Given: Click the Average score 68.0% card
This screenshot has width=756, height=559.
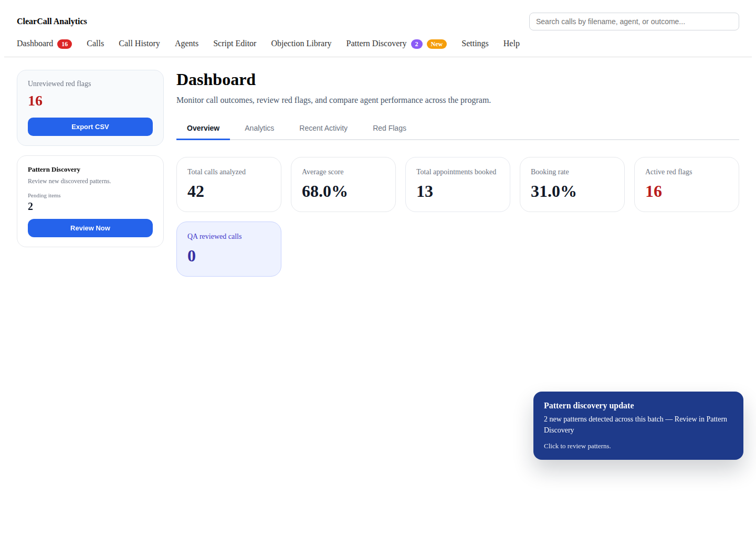Looking at the screenshot, I should click(x=343, y=184).
